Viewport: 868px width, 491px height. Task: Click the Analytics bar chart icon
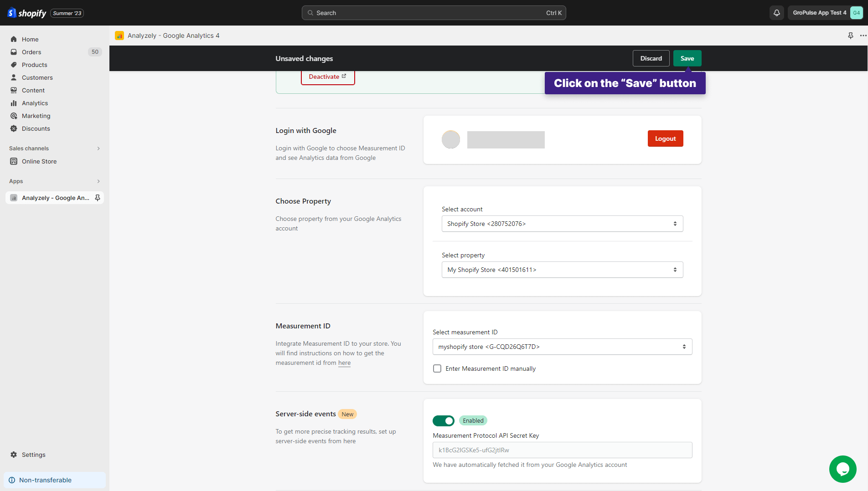tap(14, 103)
